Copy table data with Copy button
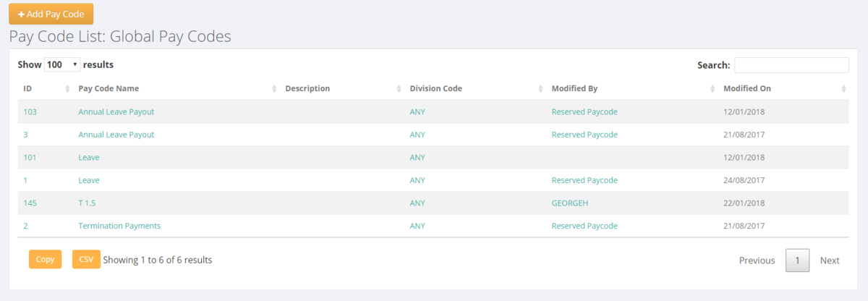Image resolution: width=868 pixels, height=301 pixels. pos(45,260)
